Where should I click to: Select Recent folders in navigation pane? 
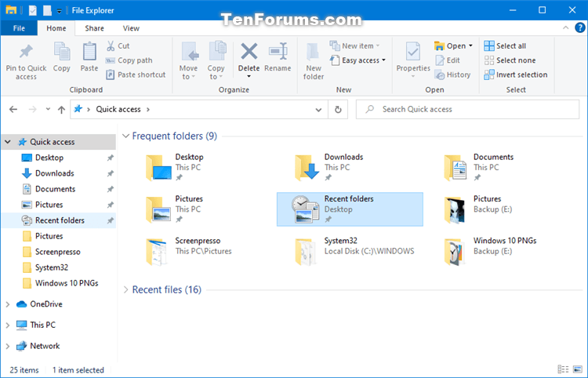pyautogui.click(x=59, y=220)
